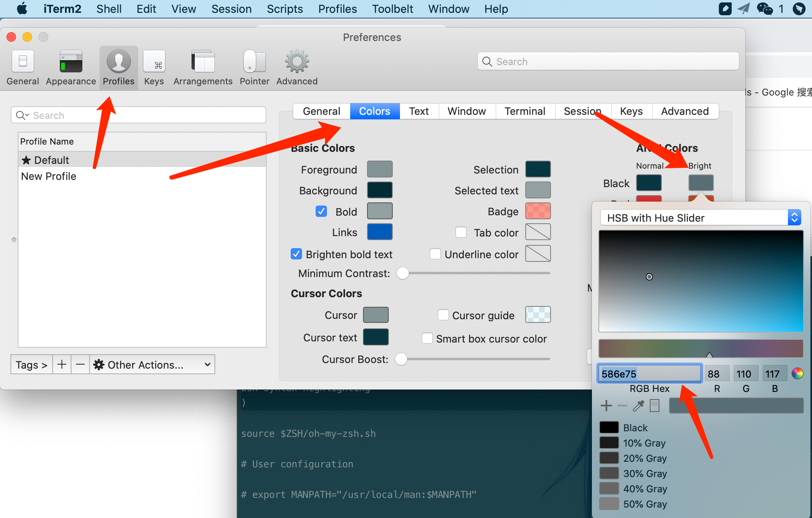Select New Profile in profile list

tap(49, 176)
